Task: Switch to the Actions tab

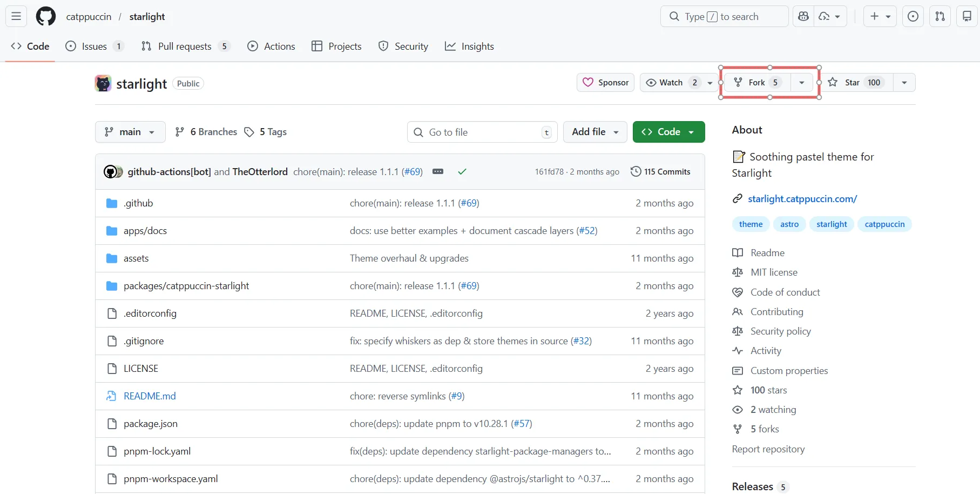Action: (x=271, y=46)
